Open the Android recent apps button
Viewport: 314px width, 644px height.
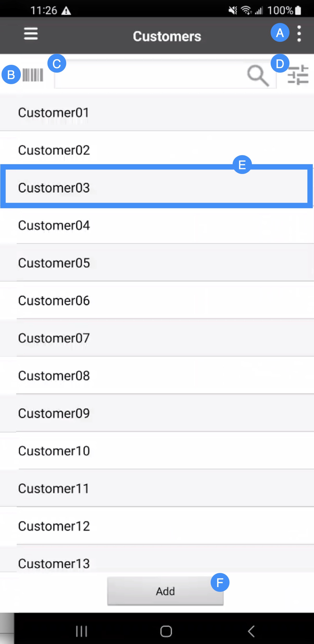81,631
